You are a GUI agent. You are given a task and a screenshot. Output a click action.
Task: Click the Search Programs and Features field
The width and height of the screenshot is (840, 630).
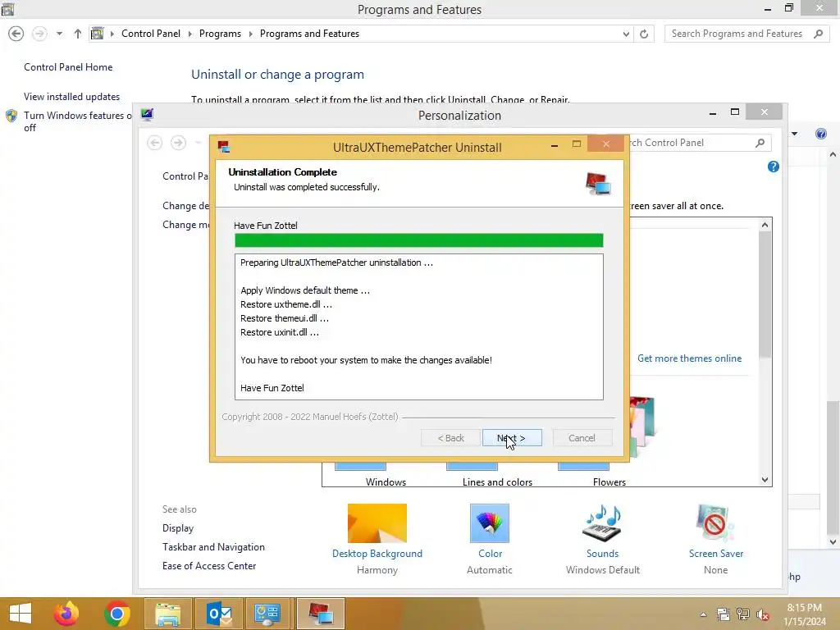point(745,34)
